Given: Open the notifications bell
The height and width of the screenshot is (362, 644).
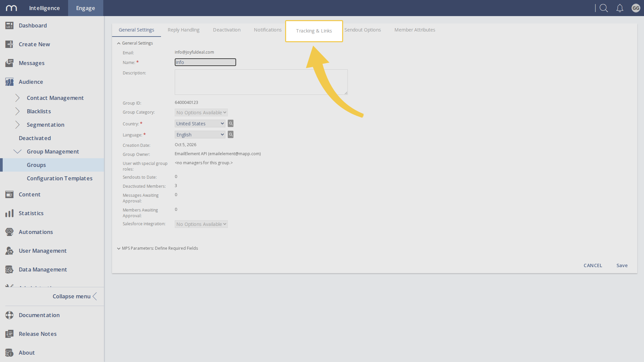Looking at the screenshot, I should coord(620,8).
